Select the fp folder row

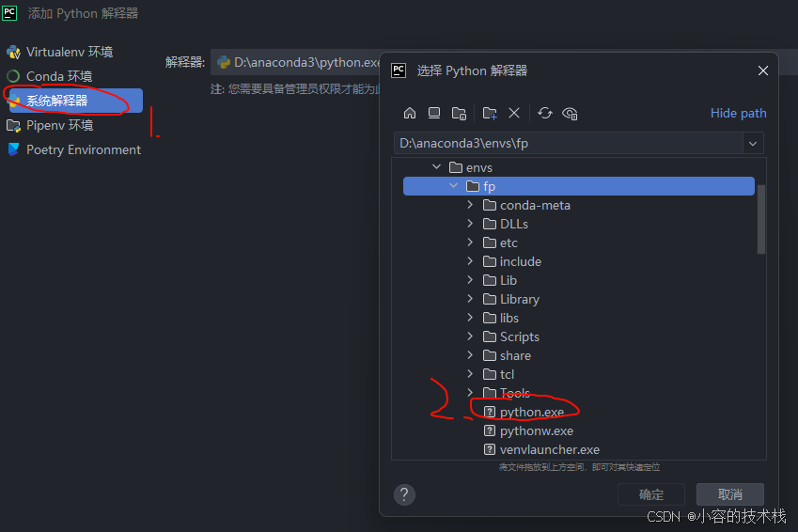(579, 186)
